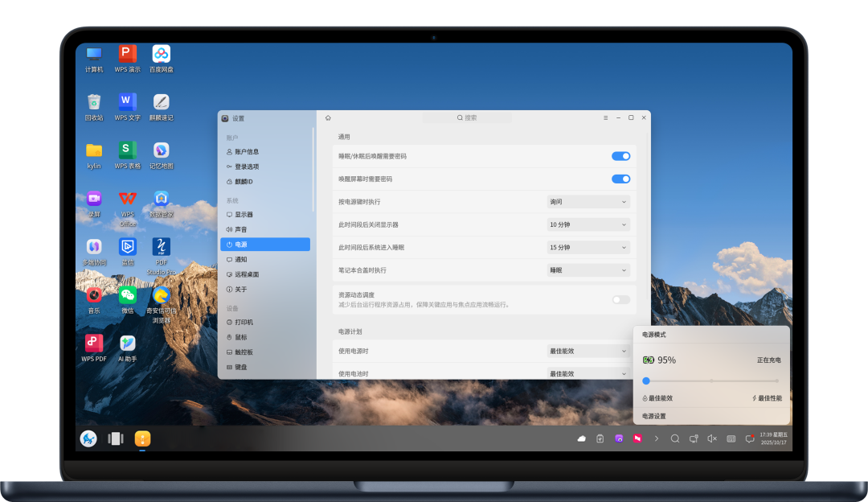
Task: Open the search magnifier icon on taskbar
Action: click(675, 438)
